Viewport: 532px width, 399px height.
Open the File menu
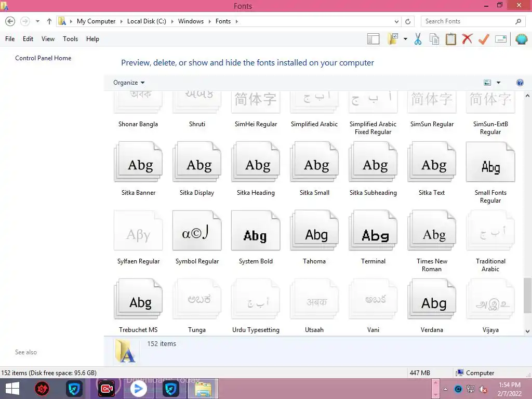click(10, 39)
